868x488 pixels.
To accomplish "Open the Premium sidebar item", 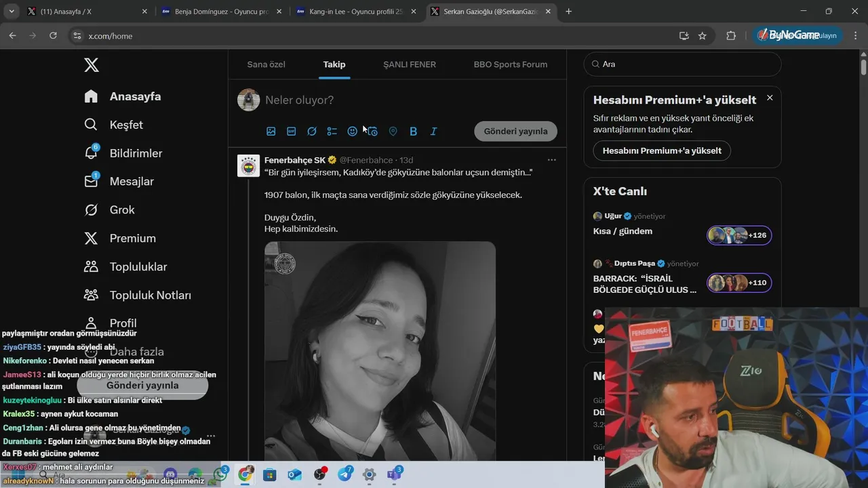I will pos(119,238).
